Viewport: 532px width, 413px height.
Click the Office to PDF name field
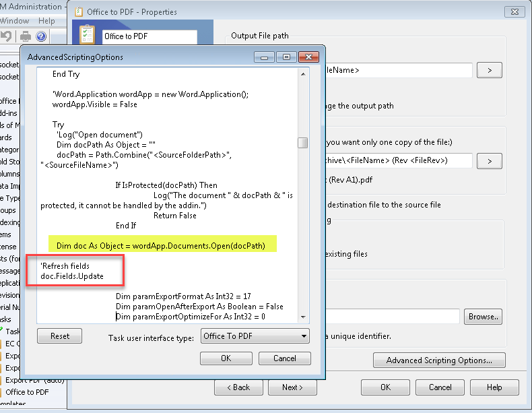coord(149,36)
